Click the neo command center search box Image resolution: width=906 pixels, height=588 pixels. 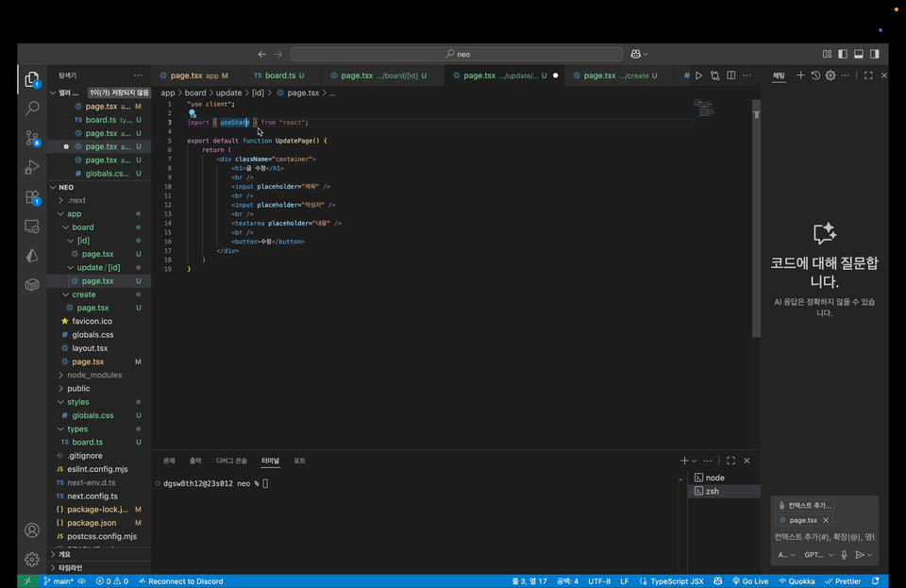click(x=457, y=54)
